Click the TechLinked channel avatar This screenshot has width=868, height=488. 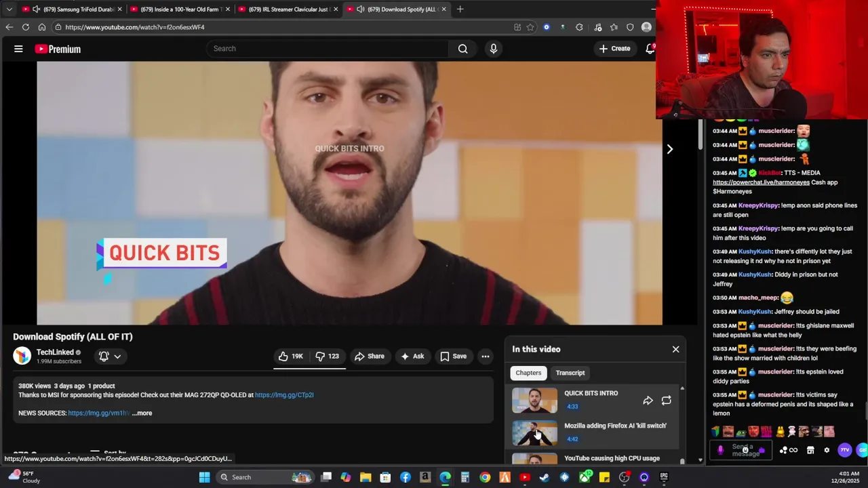click(x=22, y=356)
